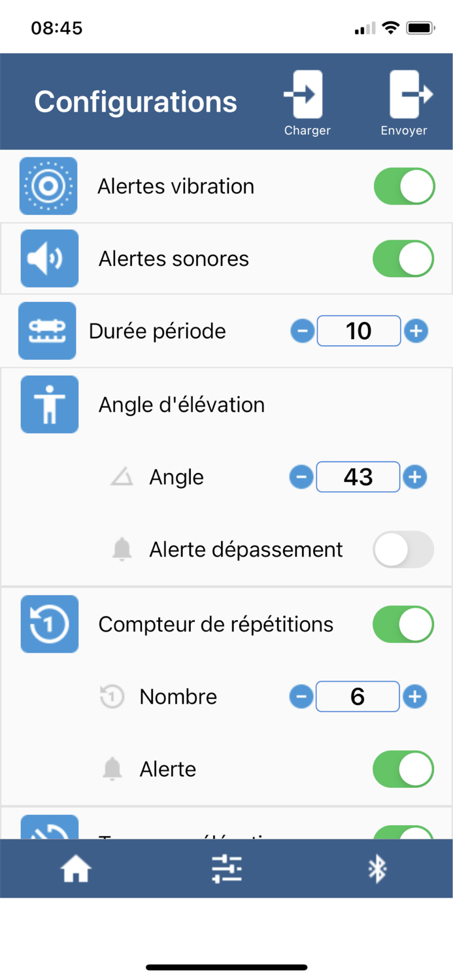
Task: Select the Durée période value field
Action: coord(358,331)
